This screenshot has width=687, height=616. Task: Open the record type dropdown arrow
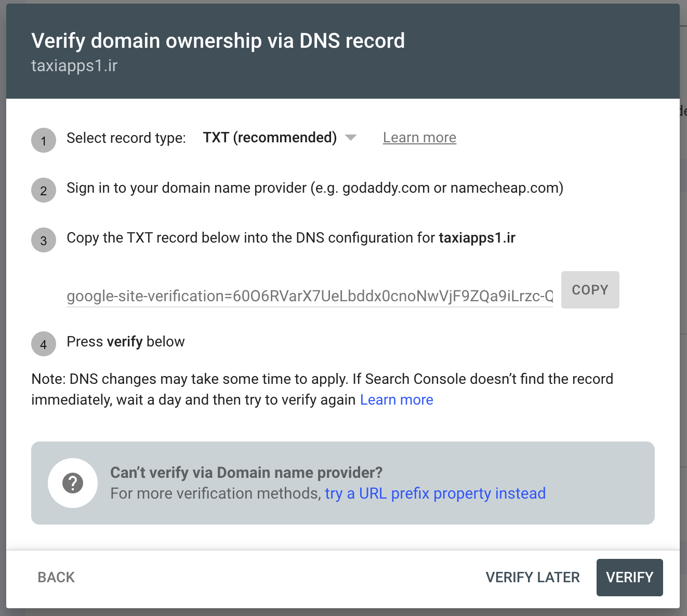[351, 138]
